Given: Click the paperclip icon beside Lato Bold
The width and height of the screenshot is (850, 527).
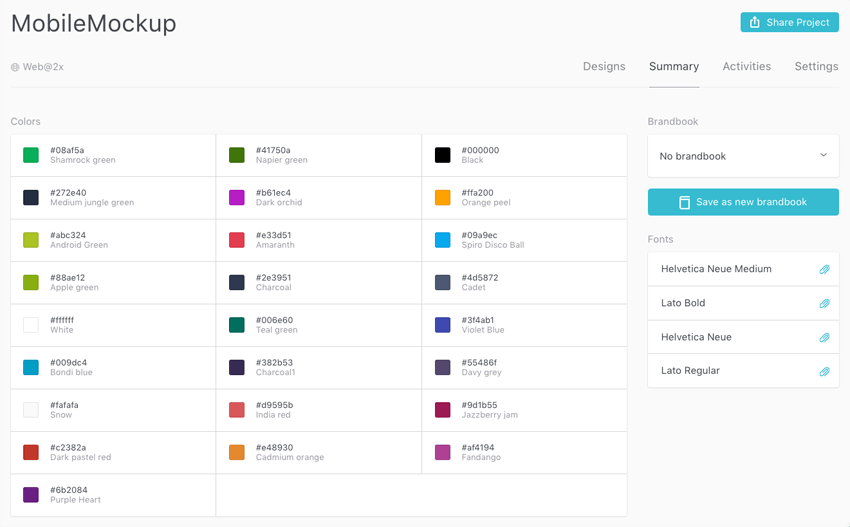Looking at the screenshot, I should (x=824, y=304).
